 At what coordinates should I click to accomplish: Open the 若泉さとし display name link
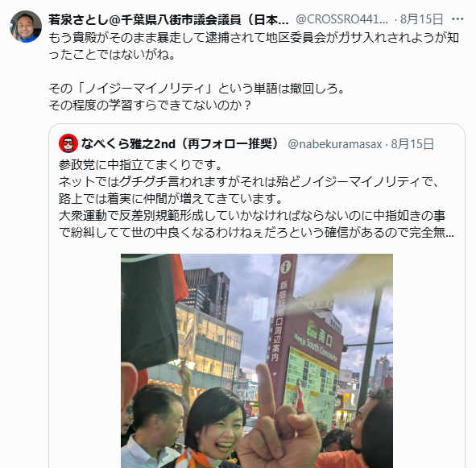coord(168,20)
